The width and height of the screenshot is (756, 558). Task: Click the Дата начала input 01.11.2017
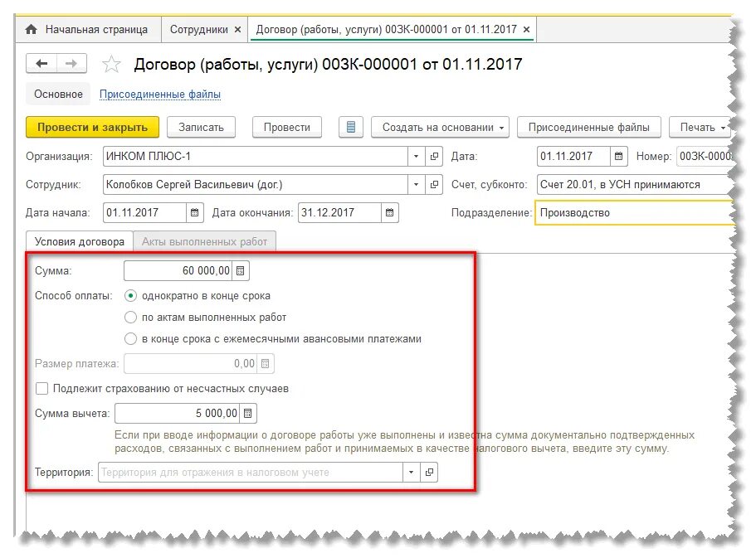pyautogui.click(x=144, y=212)
